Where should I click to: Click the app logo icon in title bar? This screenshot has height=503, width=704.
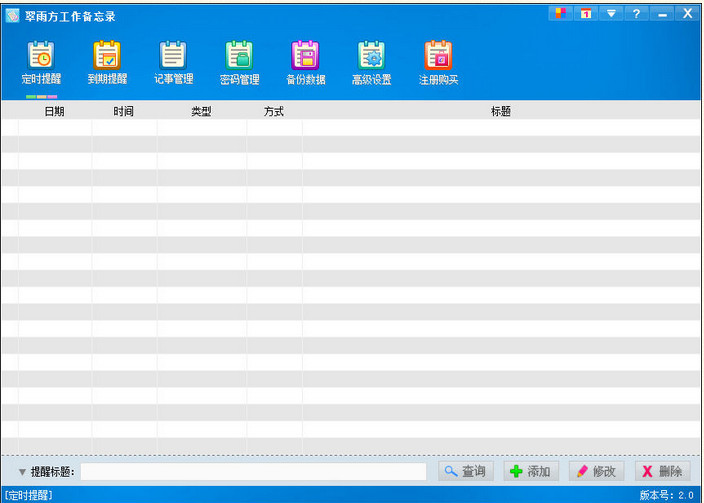13,16
